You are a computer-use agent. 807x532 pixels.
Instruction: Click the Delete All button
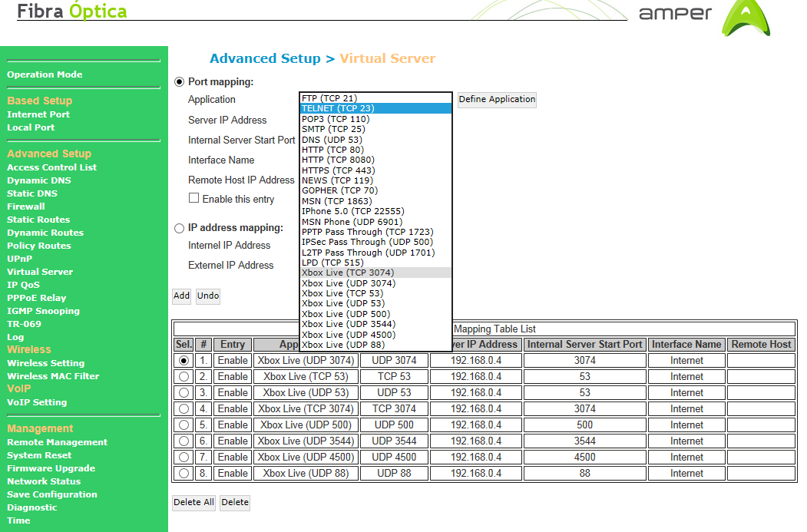point(193,502)
